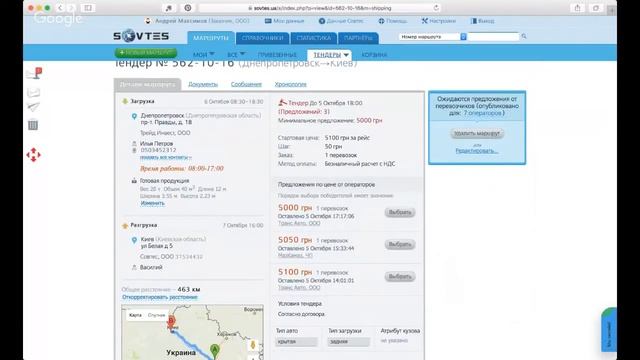Open the Настройки settings link
Screen dimensions: 640x360
[439, 21]
